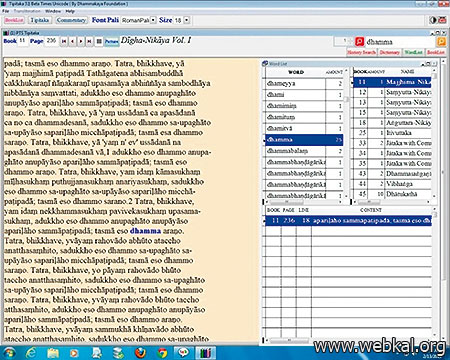Click the Word List panel icon

[265, 63]
